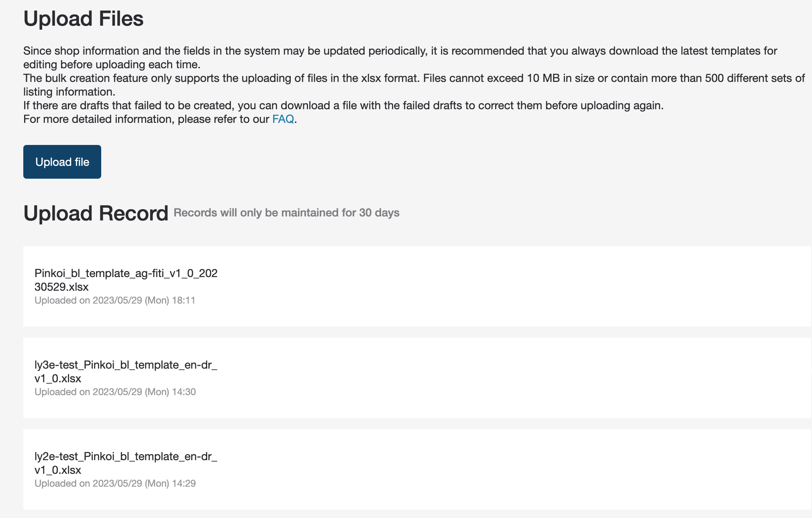Viewport: 812px width, 518px height.
Task: Select the ly3e-test_Pinkoi_bl_template file name
Action: pyautogui.click(x=126, y=371)
